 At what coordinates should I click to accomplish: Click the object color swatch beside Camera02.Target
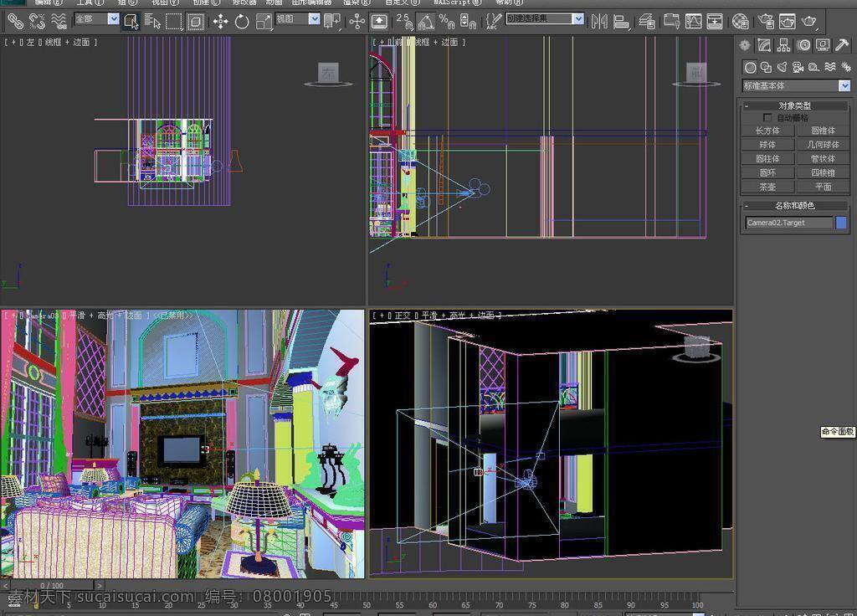click(841, 223)
